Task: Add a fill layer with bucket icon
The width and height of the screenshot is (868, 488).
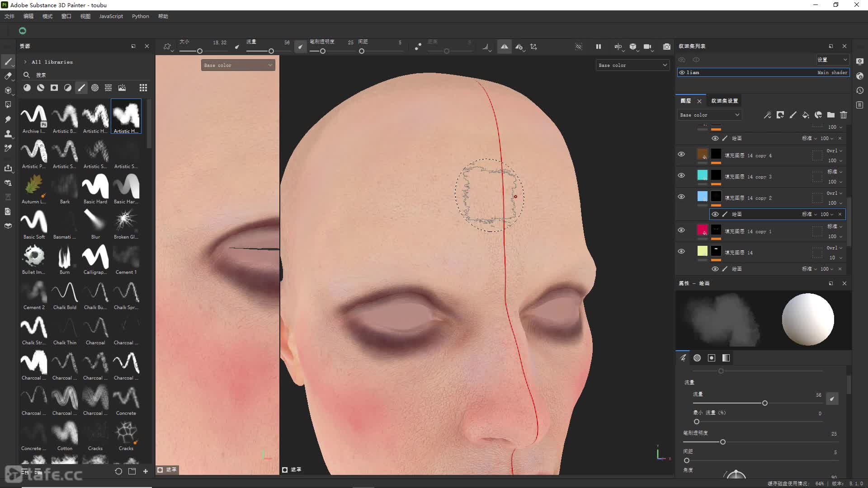Action: (806, 115)
